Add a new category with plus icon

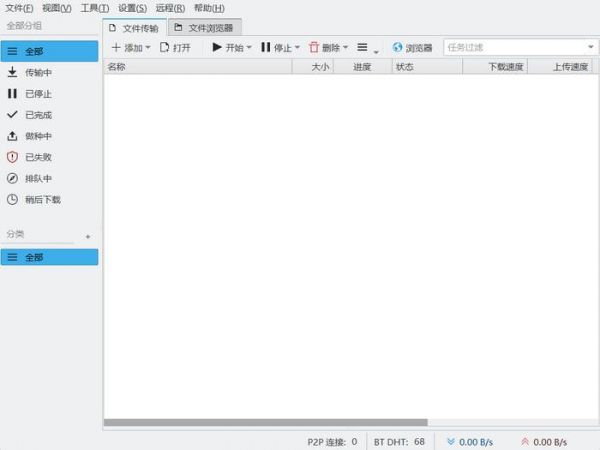pyautogui.click(x=88, y=236)
